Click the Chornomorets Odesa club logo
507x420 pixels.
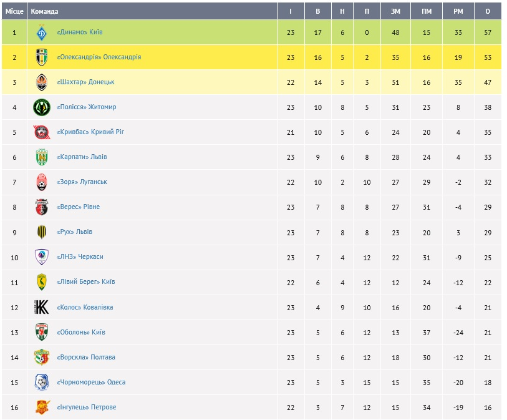click(x=42, y=382)
